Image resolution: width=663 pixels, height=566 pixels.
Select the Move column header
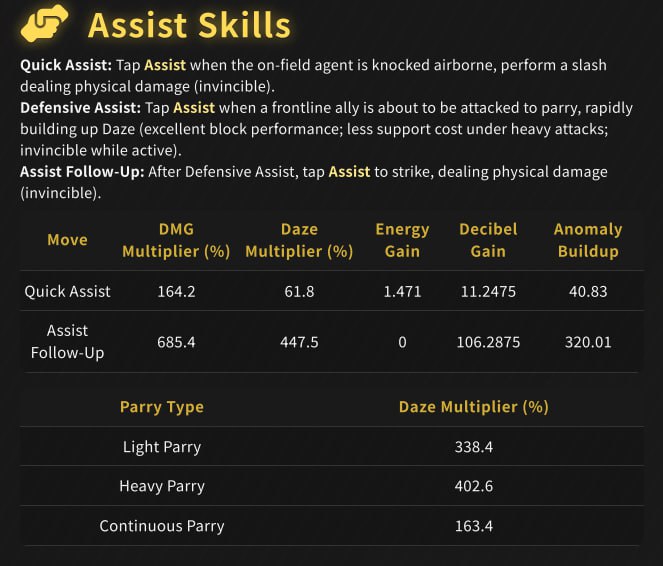(67, 240)
